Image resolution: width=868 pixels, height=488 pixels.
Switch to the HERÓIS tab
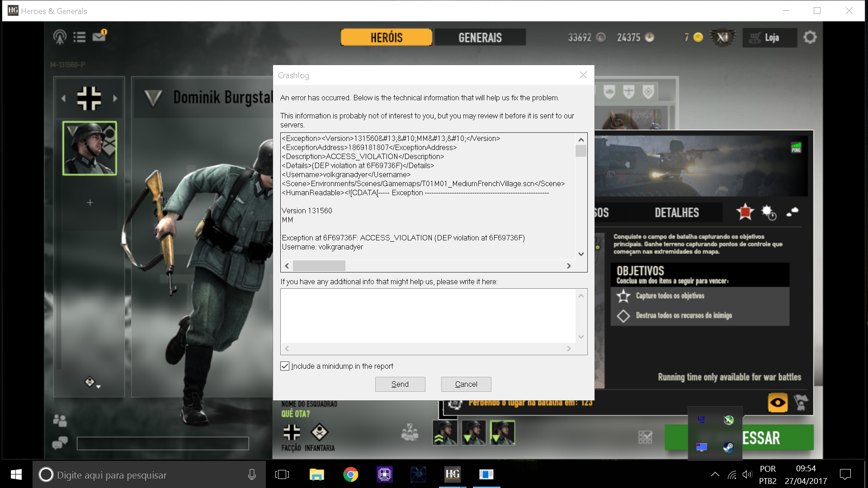387,38
